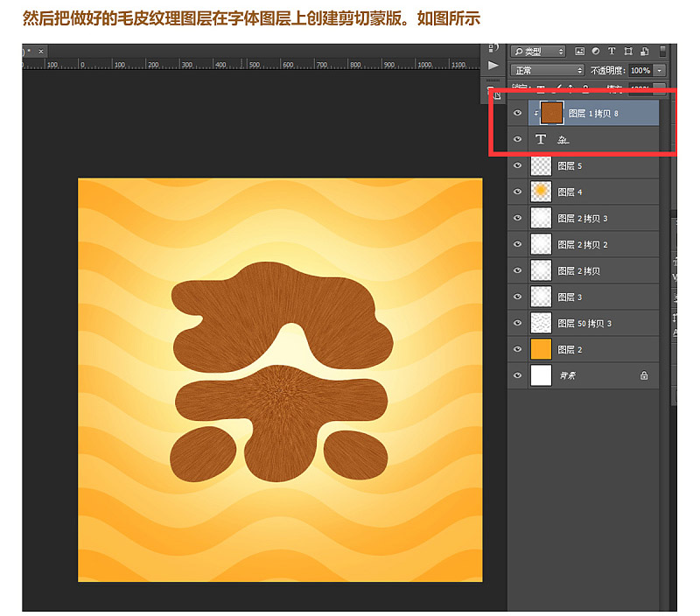Click thumbnail of 图层 2 拷贝 3
This screenshot has height=616, width=700.
(541, 218)
